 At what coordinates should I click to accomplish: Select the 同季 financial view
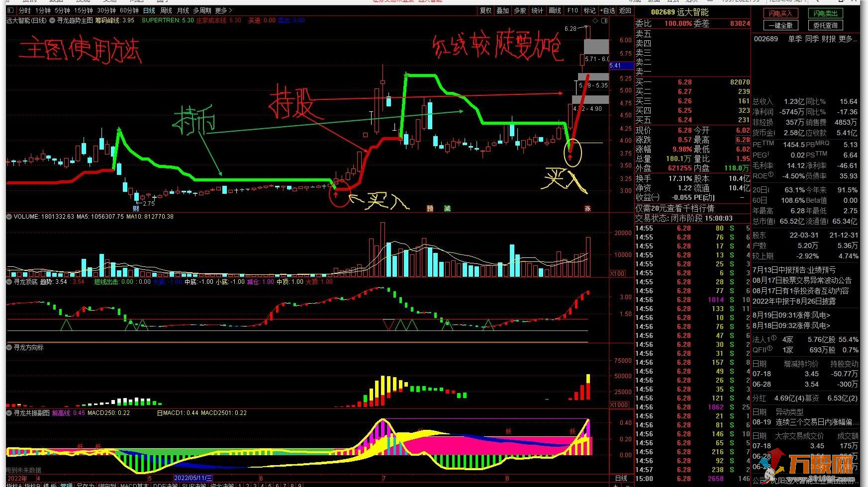tap(812, 39)
